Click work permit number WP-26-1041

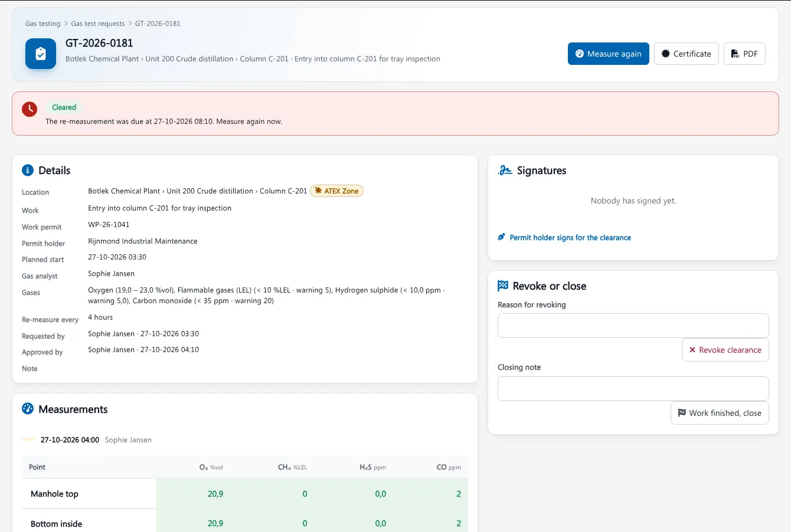click(x=109, y=225)
